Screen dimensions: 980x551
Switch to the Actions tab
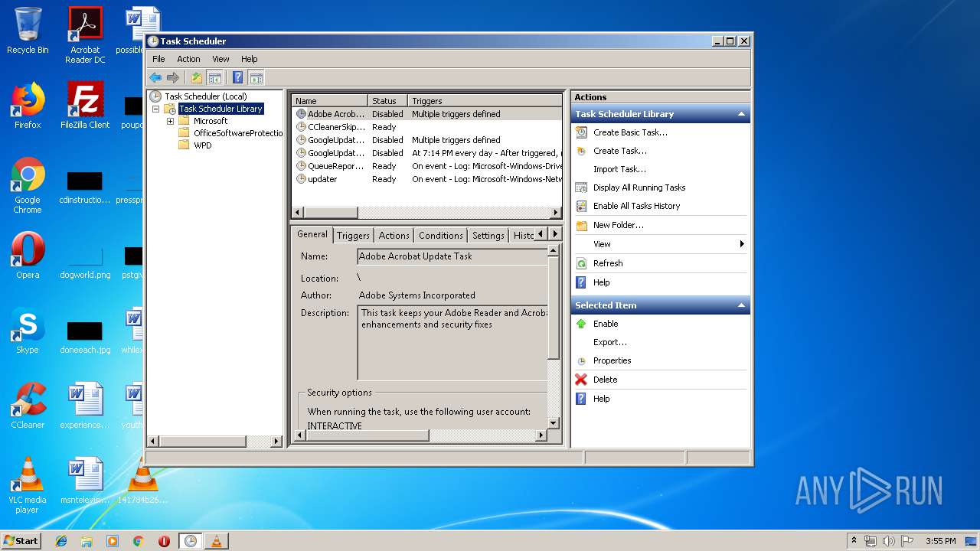(394, 236)
